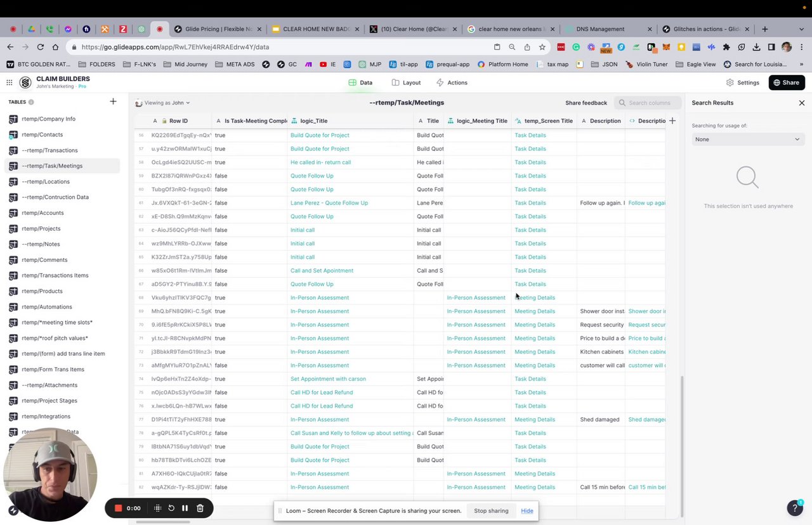812x525 pixels.
Task: Click the share page icon in address bar
Action: pyautogui.click(x=527, y=47)
